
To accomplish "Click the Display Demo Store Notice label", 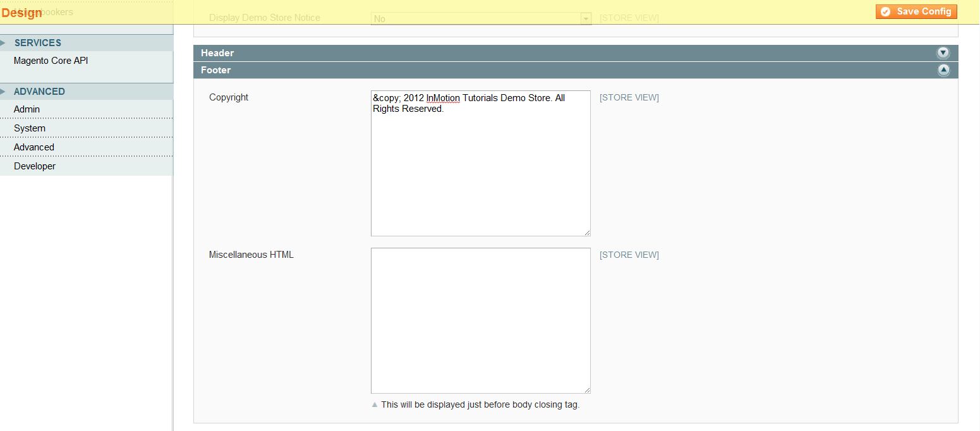I will 265,18.
